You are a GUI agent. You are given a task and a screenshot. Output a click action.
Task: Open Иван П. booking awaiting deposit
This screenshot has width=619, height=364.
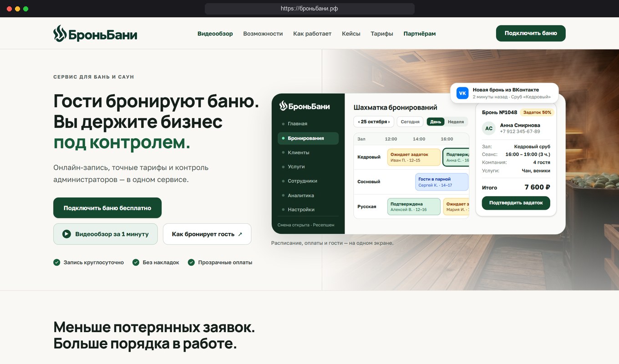(x=414, y=157)
